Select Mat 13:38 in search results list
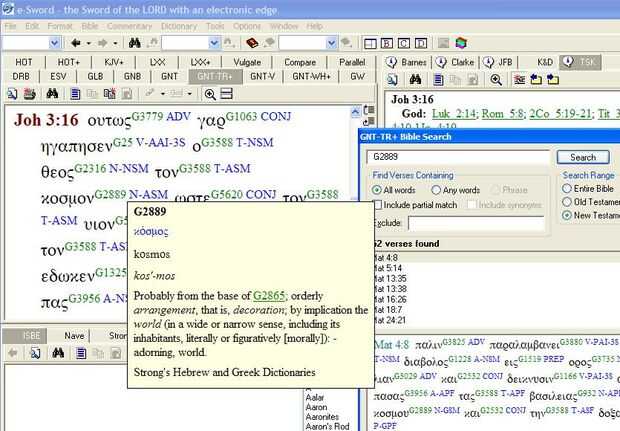This screenshot has width=620, height=431. pyautogui.click(x=390, y=289)
